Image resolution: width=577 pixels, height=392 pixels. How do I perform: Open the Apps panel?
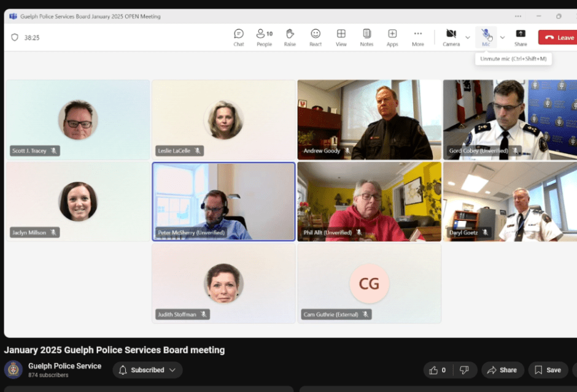pyautogui.click(x=392, y=37)
